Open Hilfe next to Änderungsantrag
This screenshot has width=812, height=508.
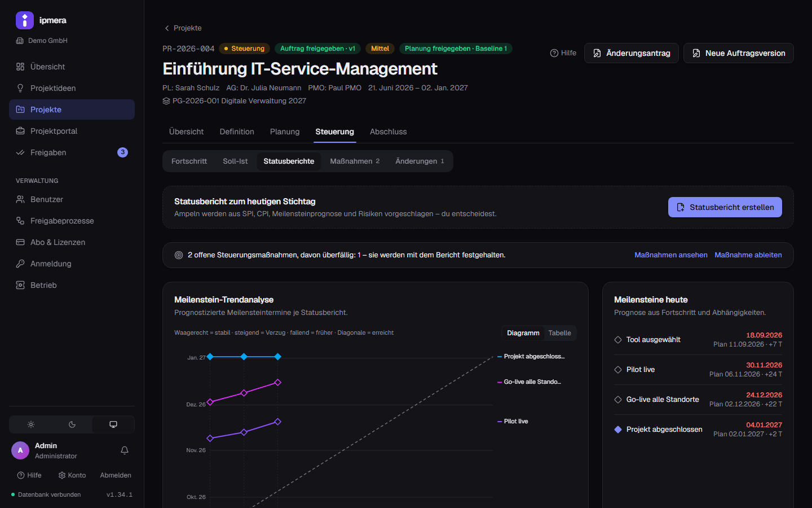pyautogui.click(x=563, y=53)
